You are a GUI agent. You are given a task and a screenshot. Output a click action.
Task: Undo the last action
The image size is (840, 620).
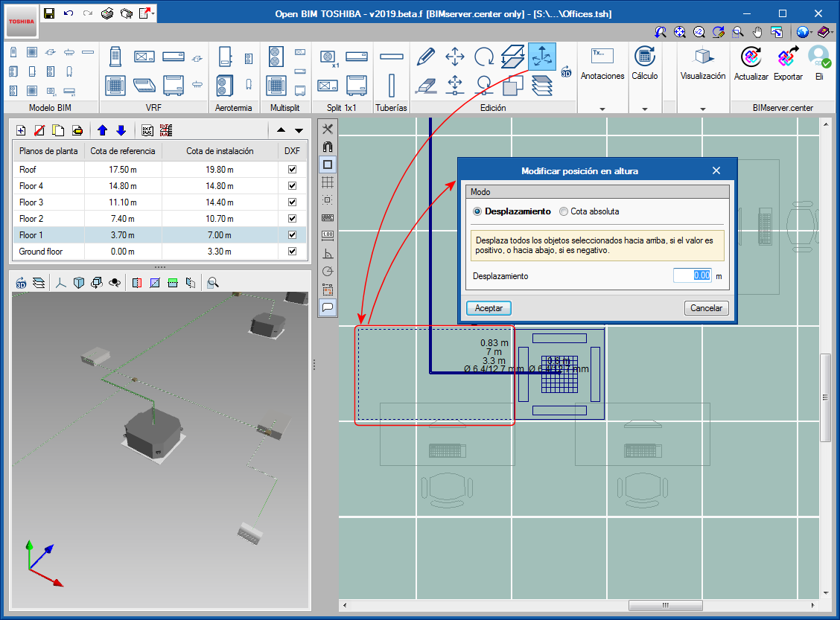(69, 13)
